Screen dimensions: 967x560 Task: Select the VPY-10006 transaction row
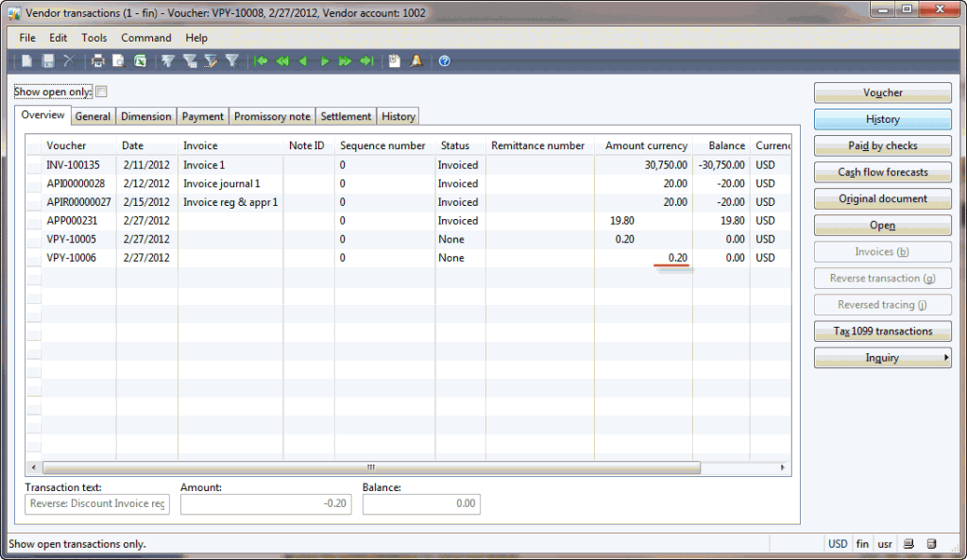283,257
